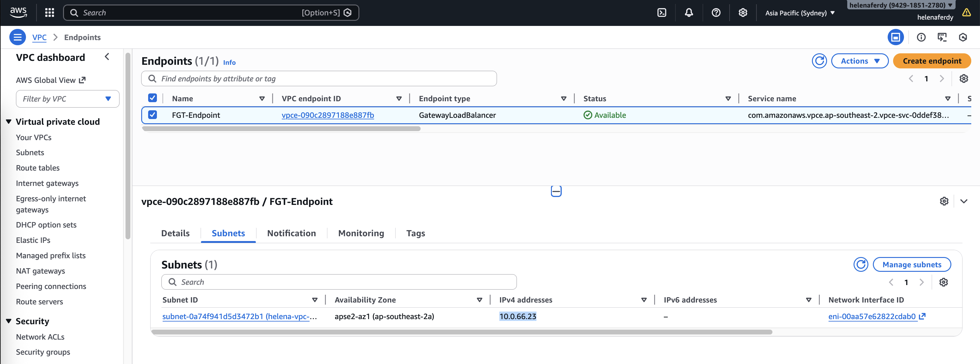Open the Actions dropdown
Screen dimensions: 980x364
[859, 61]
